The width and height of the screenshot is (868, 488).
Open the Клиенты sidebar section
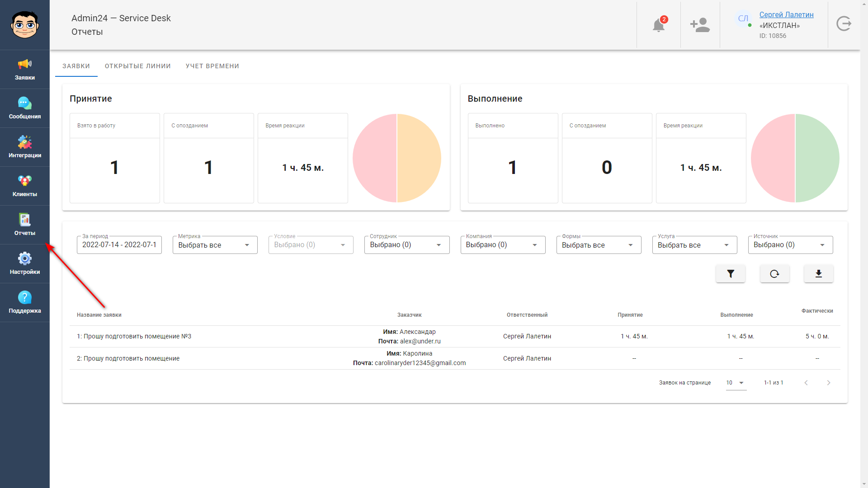click(25, 186)
